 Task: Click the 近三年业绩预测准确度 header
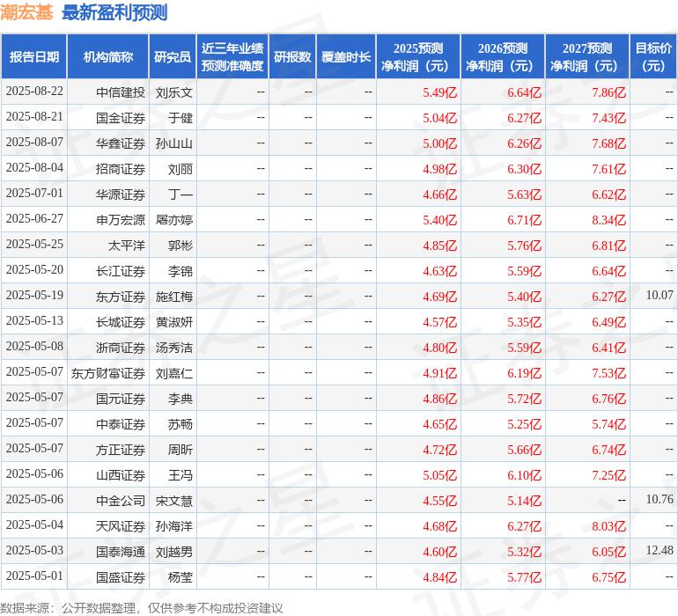tap(232, 56)
